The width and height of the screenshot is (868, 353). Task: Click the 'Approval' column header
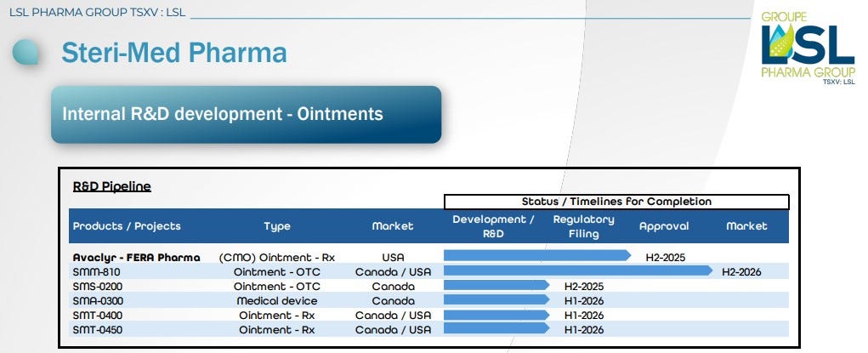click(664, 226)
